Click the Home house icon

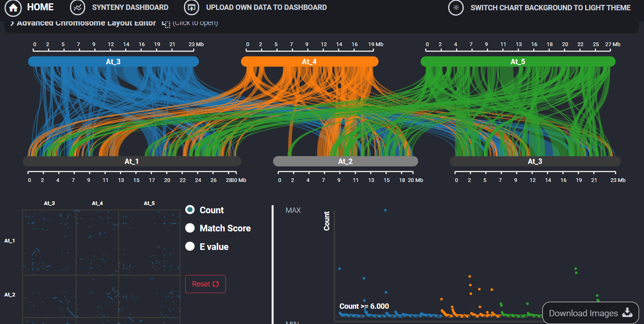tap(13, 7)
